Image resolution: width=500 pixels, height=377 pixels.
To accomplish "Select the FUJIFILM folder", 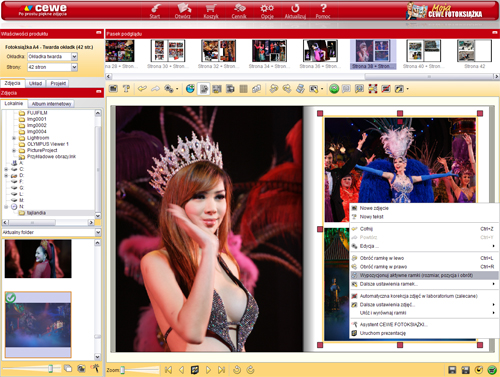I will pyautogui.click(x=37, y=113).
